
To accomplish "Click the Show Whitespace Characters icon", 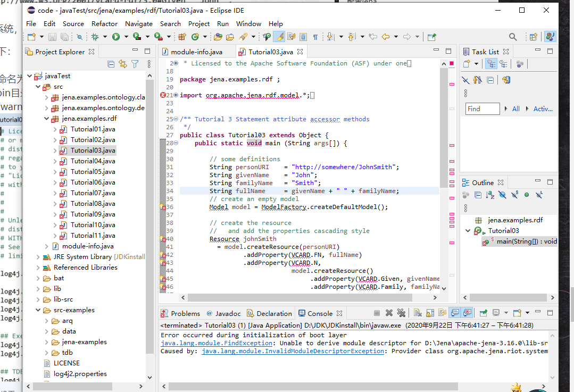I will (x=315, y=37).
